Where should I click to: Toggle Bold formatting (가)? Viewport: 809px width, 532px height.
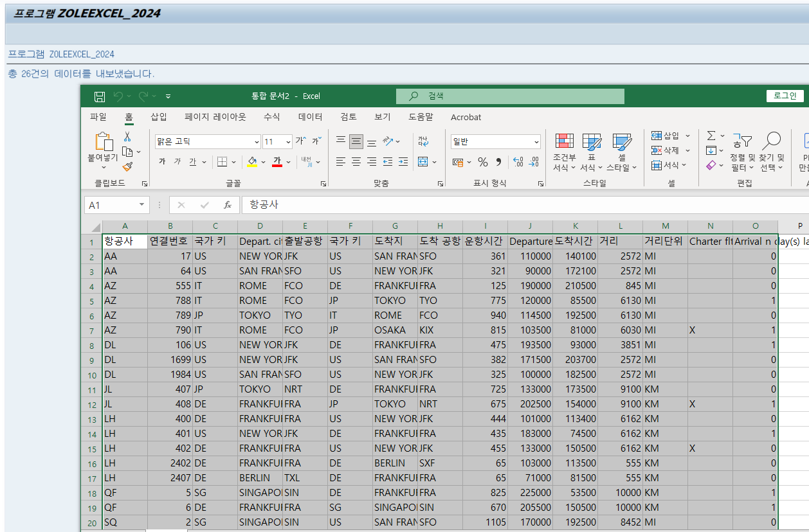tap(162, 162)
